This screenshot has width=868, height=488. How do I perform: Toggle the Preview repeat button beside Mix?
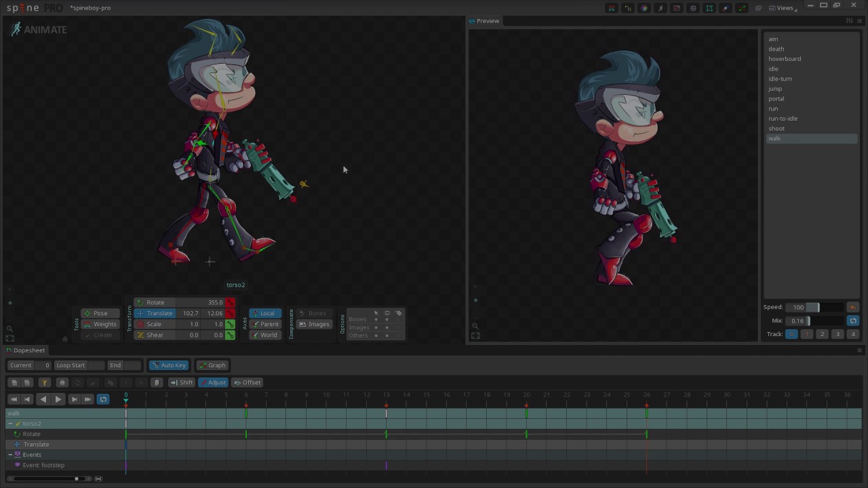853,321
